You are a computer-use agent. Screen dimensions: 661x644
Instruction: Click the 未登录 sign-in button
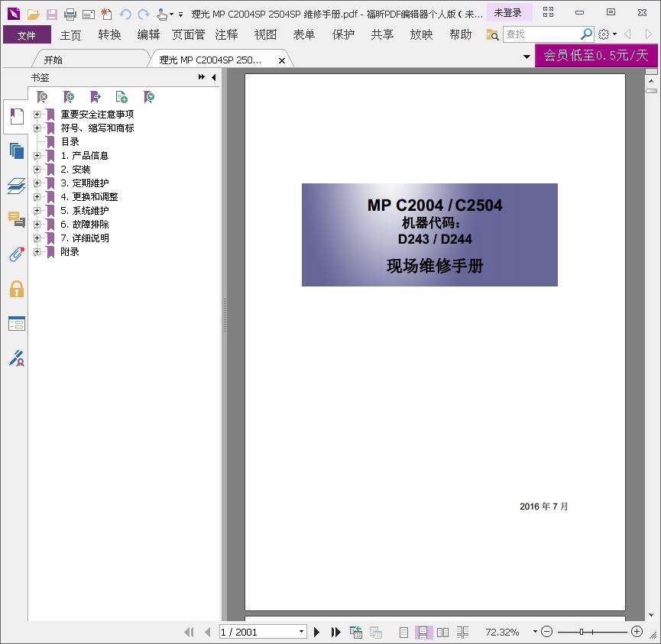coord(507,13)
